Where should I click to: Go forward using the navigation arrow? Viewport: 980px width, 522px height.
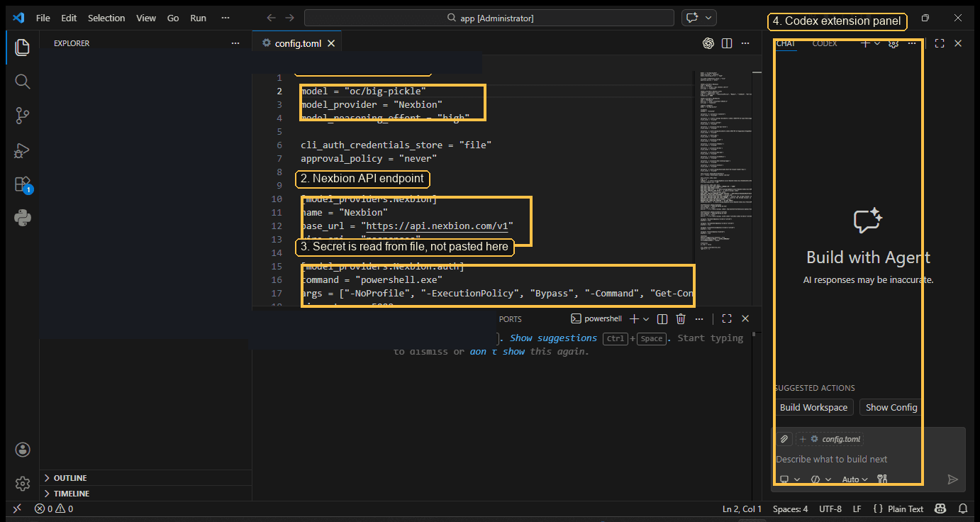click(x=289, y=18)
